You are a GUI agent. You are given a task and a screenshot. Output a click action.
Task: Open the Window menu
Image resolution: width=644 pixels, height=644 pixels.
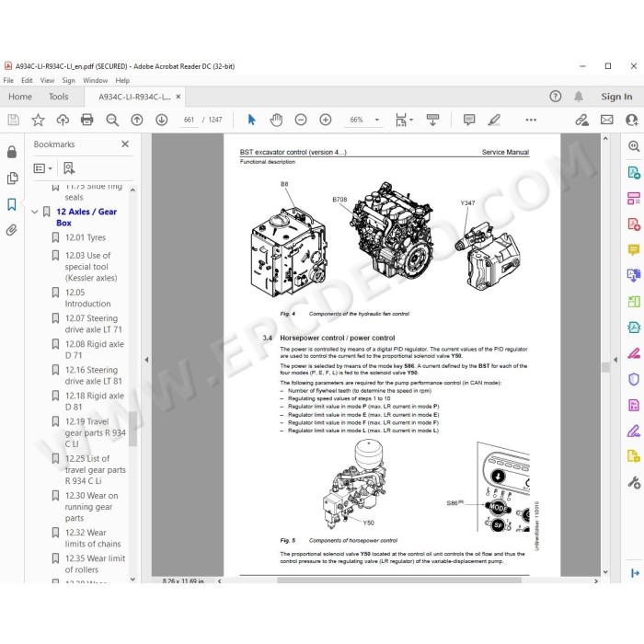click(x=96, y=80)
